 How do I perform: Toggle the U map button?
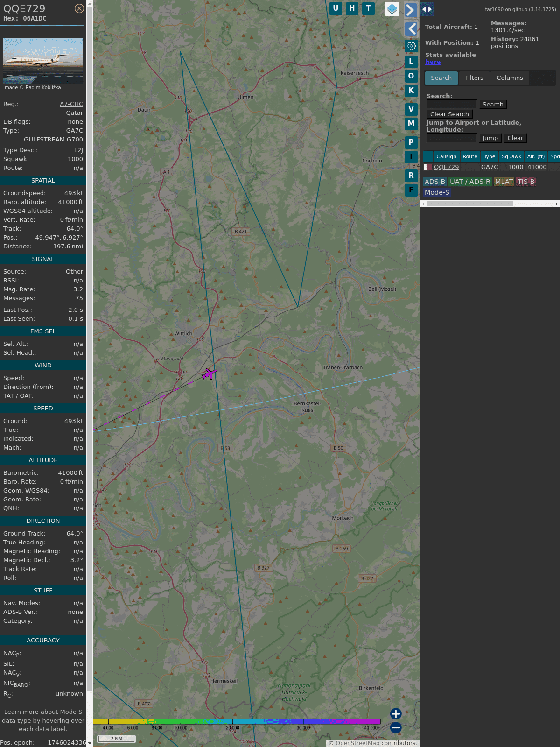[x=336, y=8]
